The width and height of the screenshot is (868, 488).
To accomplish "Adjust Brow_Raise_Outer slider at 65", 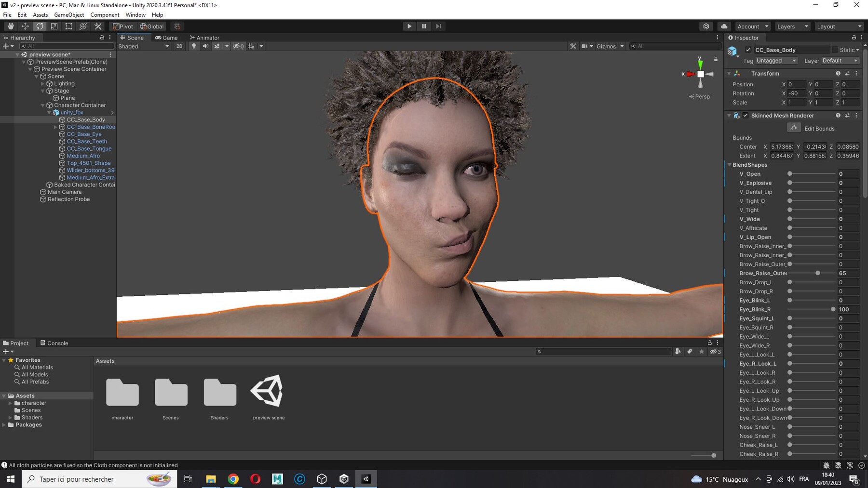I will pos(818,273).
